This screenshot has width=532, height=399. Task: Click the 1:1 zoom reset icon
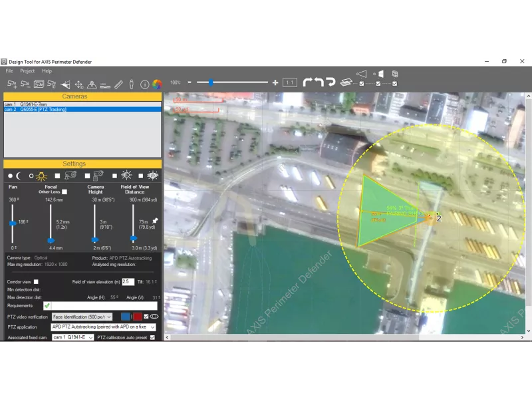290,82
